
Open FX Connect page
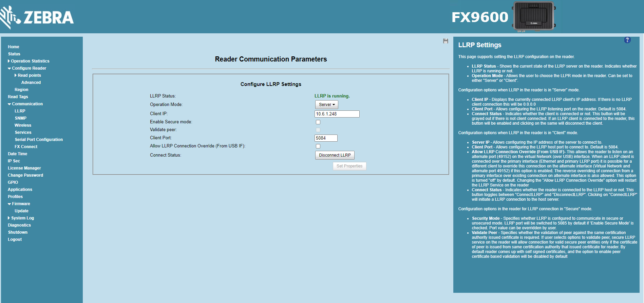point(26,147)
